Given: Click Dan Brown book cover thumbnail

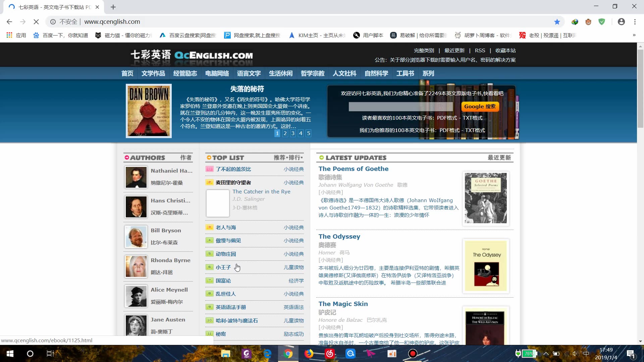Looking at the screenshot, I should [x=149, y=111].
